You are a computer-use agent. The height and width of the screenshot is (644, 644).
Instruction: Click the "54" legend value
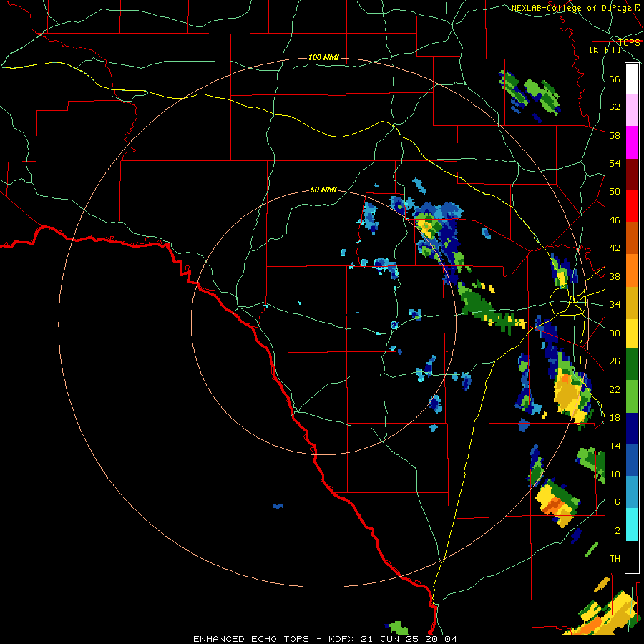[x=615, y=163]
